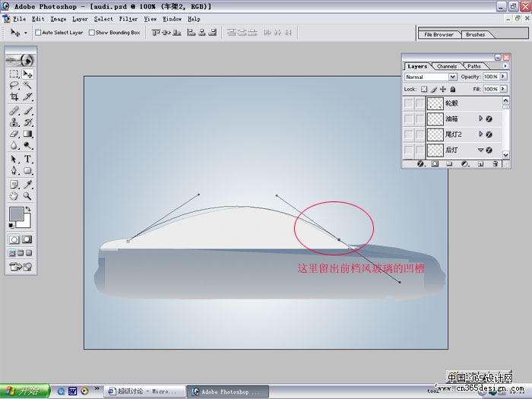Switch to Standard Mode edit button
Screen dimensions: 532x399
[14, 239]
